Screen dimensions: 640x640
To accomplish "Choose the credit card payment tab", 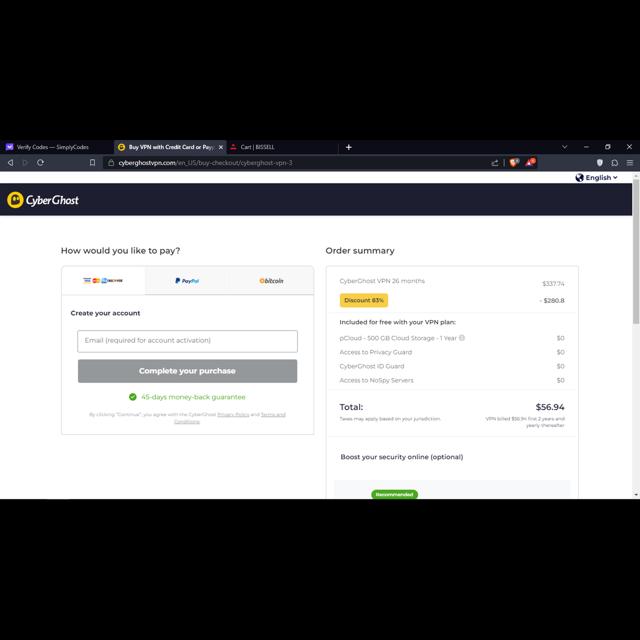I will click(103, 280).
